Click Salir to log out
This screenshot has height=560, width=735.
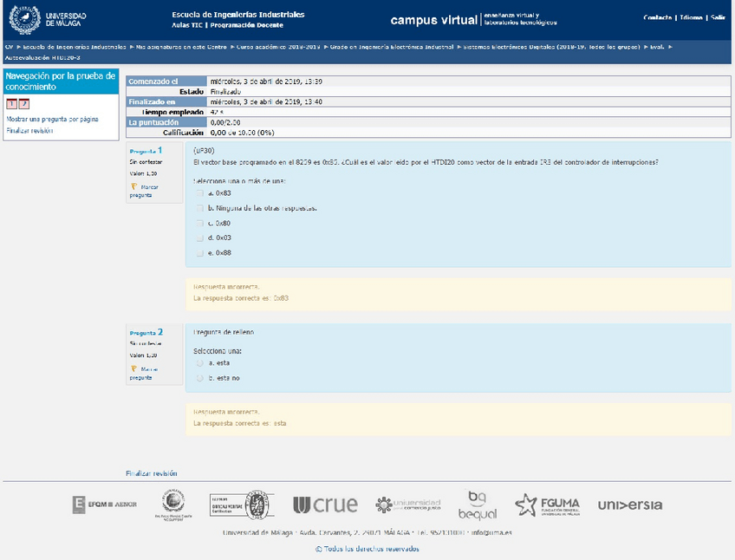coord(718,17)
